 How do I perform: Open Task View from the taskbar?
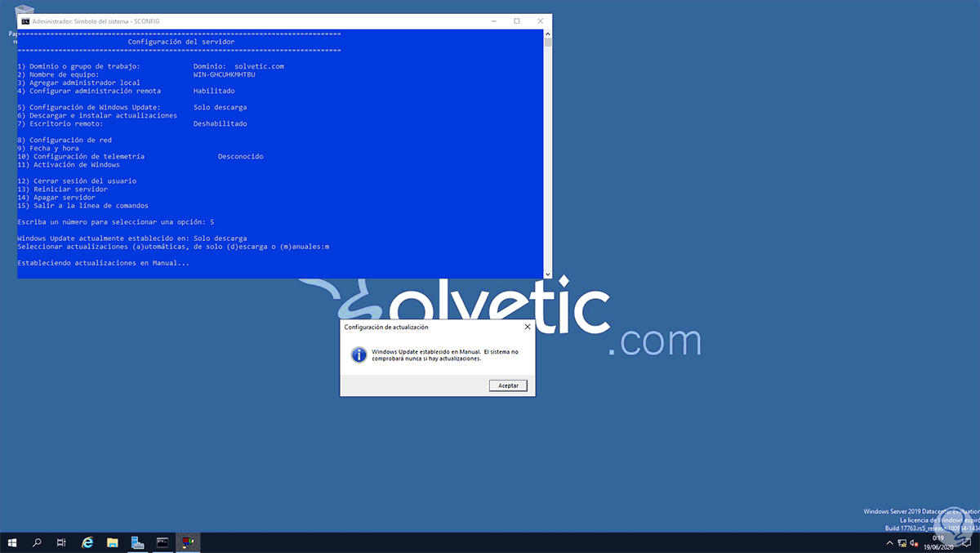[x=61, y=542]
